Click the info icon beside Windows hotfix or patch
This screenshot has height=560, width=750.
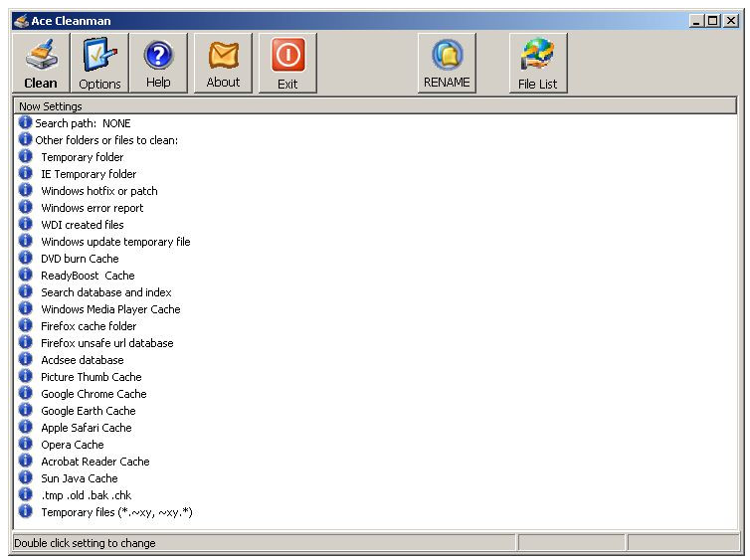(25, 190)
